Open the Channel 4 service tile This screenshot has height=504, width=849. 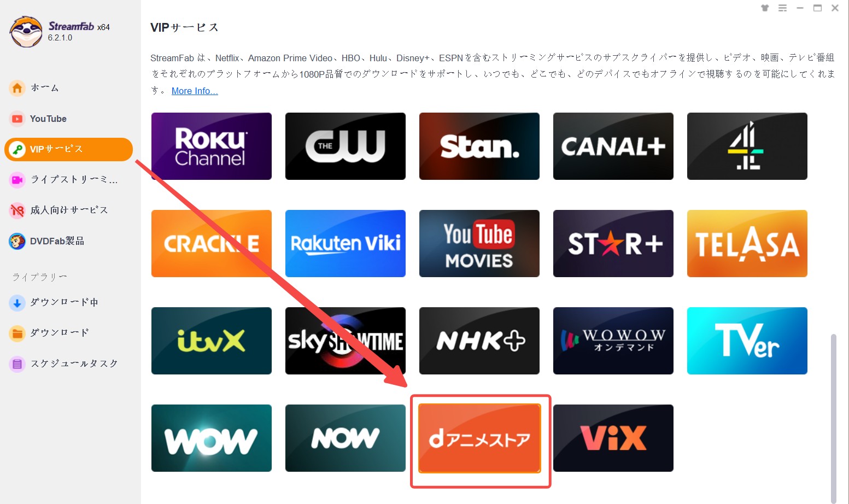point(747,146)
